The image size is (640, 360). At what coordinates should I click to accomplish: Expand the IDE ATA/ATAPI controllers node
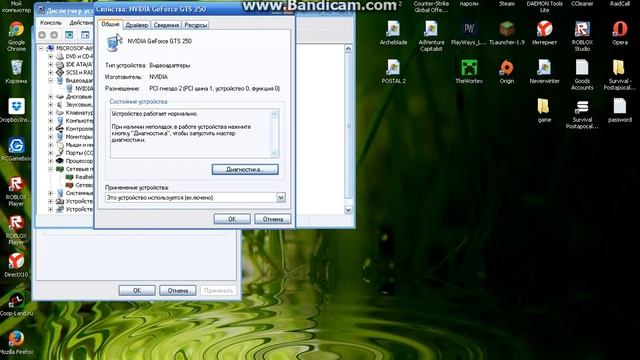click(51, 64)
